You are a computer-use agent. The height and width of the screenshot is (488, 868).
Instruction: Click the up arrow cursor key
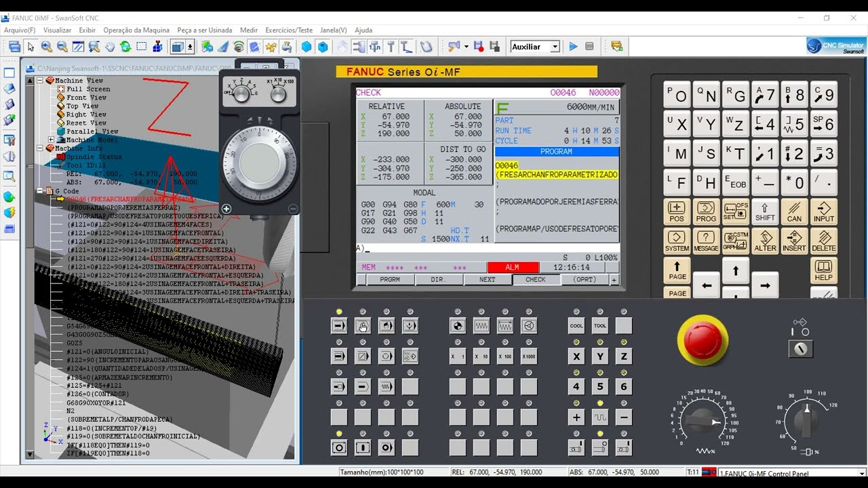click(736, 271)
